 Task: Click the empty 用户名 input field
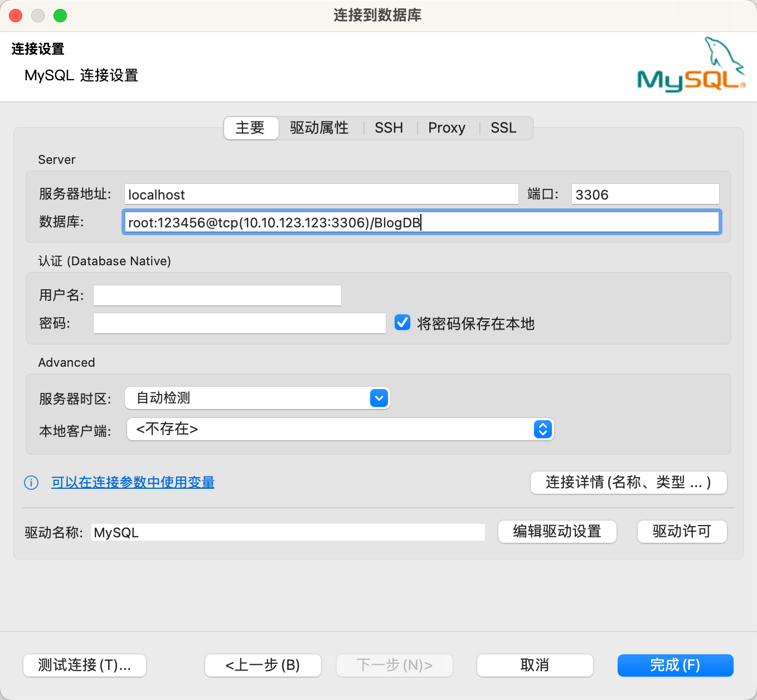pos(217,295)
